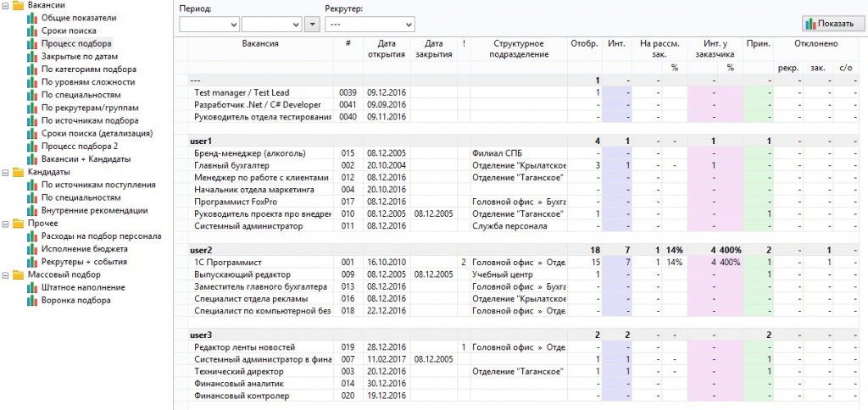The width and height of the screenshot is (868, 410).
Task: Open the Рекрутер dropdown
Action: [370, 24]
